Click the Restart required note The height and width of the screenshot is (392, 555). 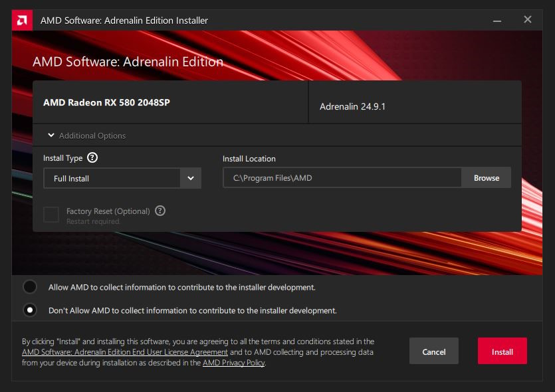93,221
